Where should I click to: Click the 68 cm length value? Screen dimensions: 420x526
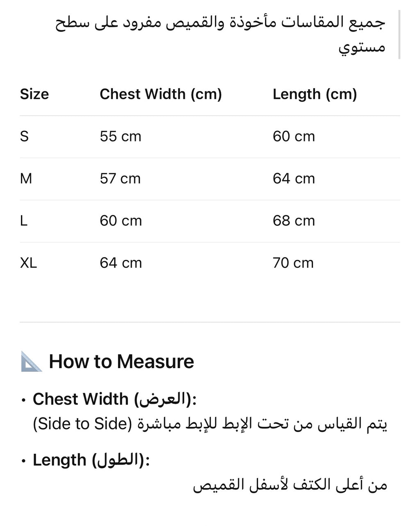click(294, 221)
